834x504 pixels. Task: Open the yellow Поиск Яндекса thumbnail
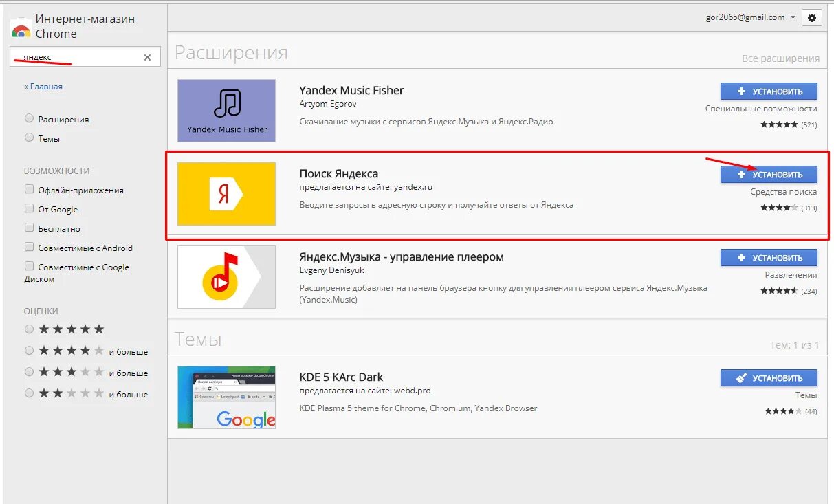coord(226,194)
